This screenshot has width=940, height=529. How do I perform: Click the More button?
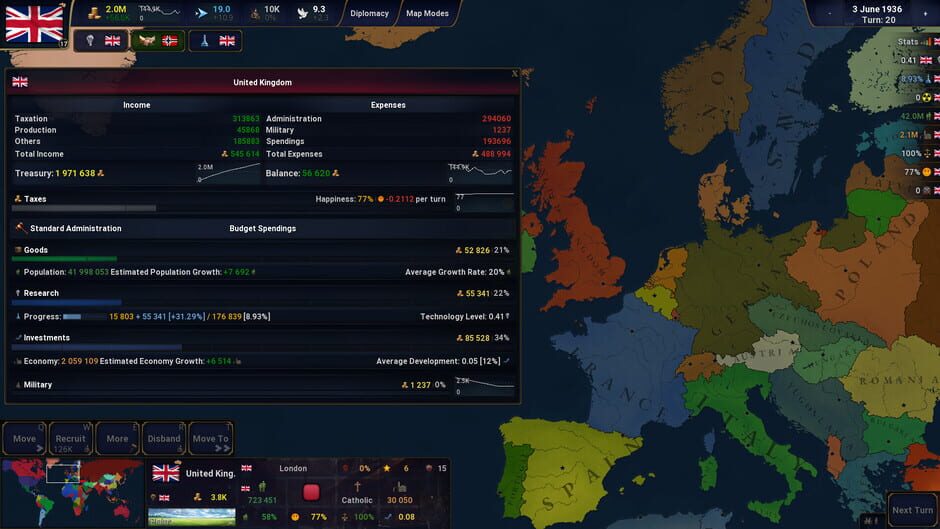pos(118,438)
